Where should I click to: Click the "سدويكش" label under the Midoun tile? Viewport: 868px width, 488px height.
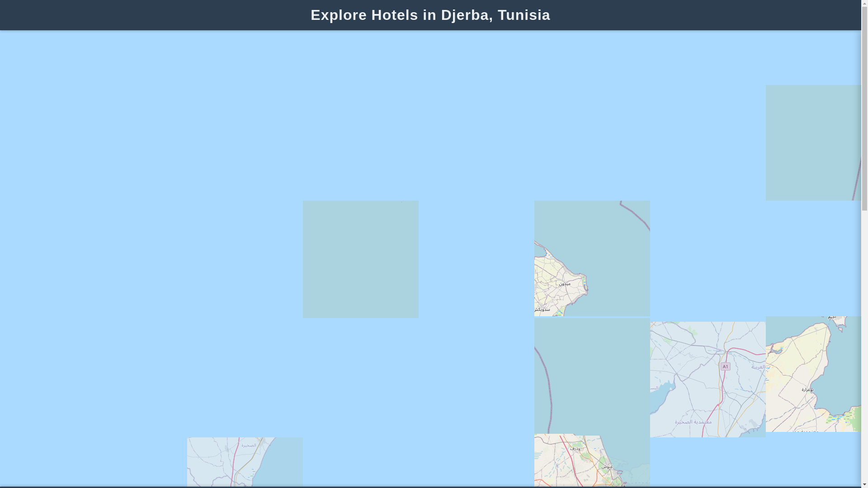click(542, 310)
